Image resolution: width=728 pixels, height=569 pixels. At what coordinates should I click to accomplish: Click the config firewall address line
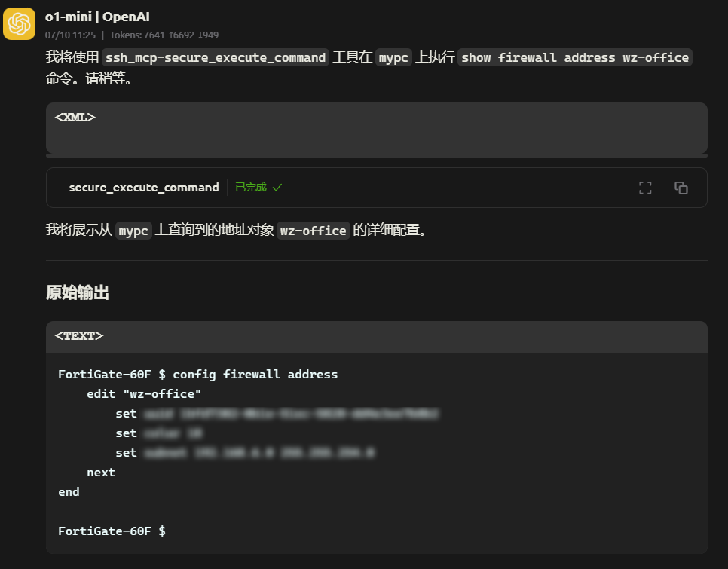coord(197,375)
